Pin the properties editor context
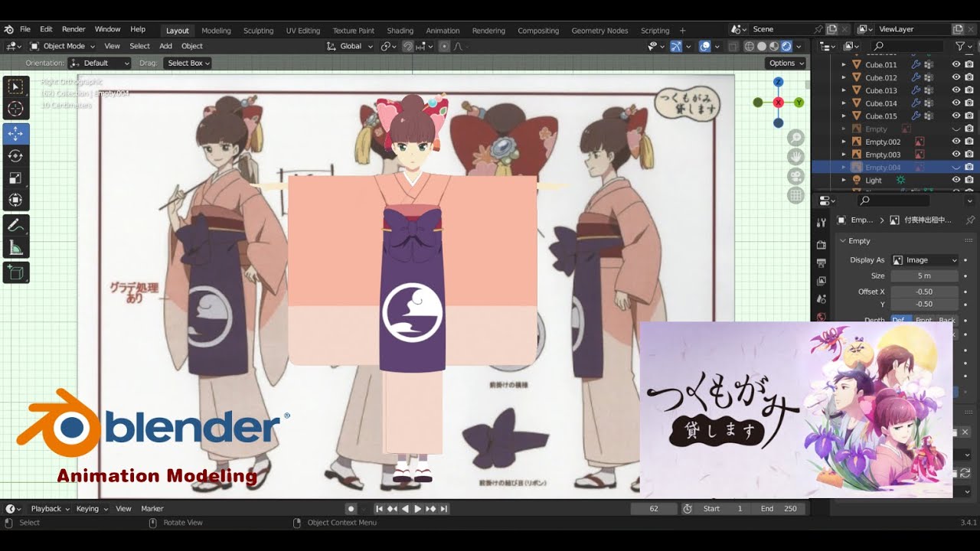Screen dimensions: 980x551 coord(970,220)
